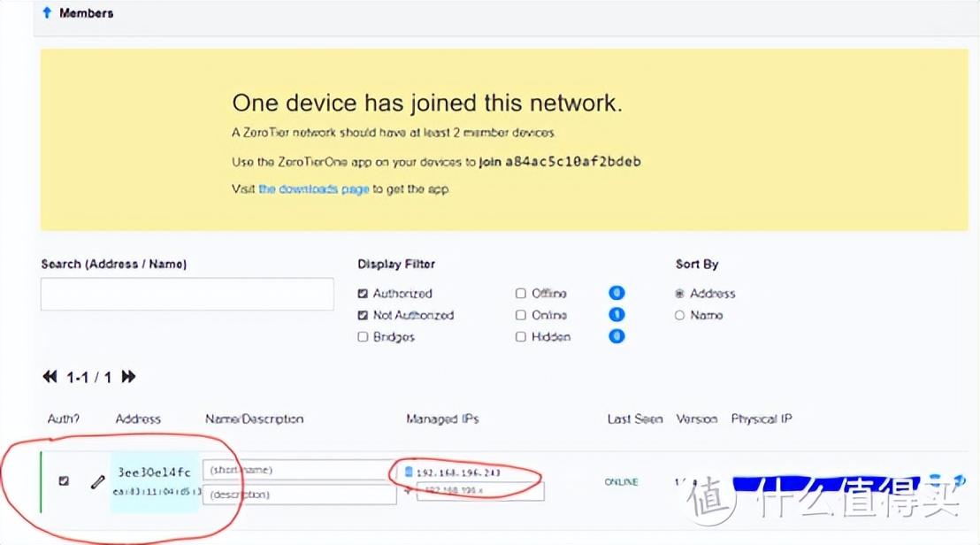Click the pencil edit icon for member 3ee30e14fc
This screenshot has height=545, width=980.
[x=97, y=482]
